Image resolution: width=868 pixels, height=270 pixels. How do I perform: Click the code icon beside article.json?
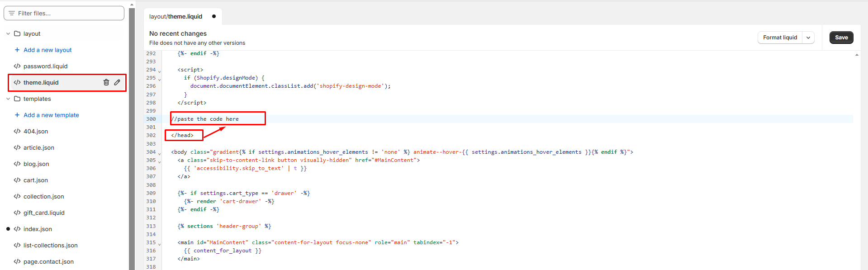point(17,147)
